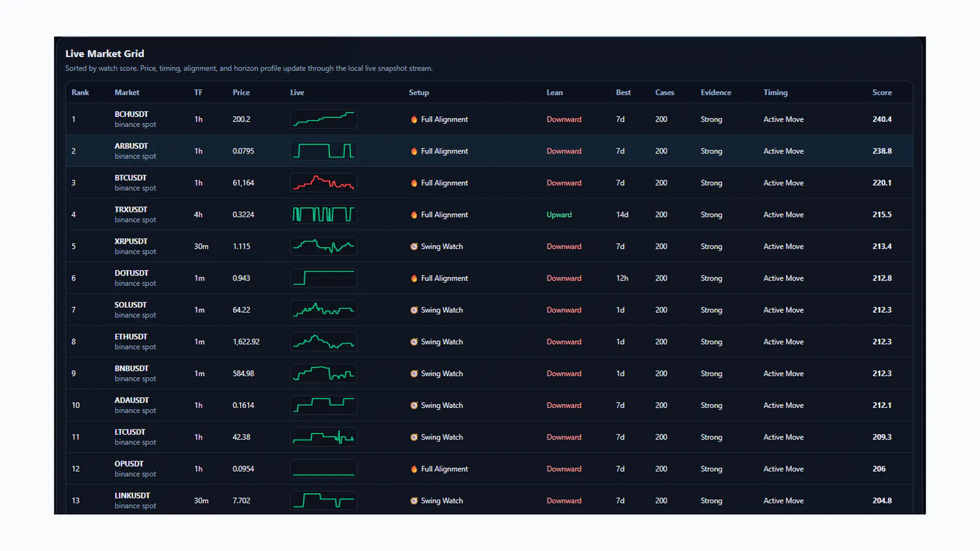Click the flame icon in TRXUSDT row
This screenshot has width=980, height=551.
pos(414,215)
